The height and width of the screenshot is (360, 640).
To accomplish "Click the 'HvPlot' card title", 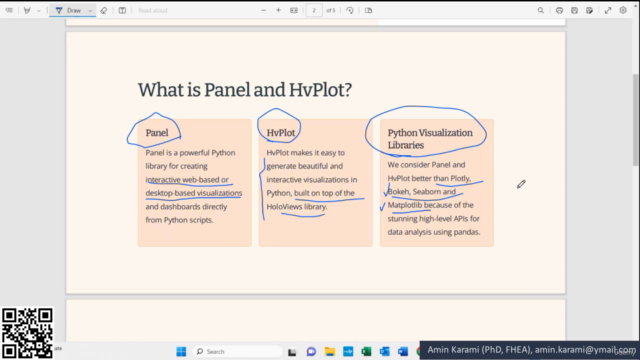I will click(281, 133).
